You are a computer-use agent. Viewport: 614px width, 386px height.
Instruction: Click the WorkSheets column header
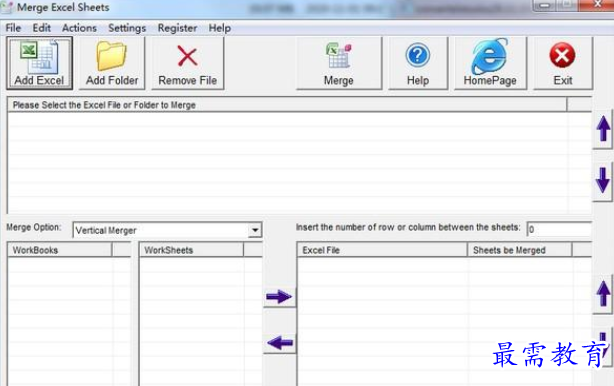[191, 250]
